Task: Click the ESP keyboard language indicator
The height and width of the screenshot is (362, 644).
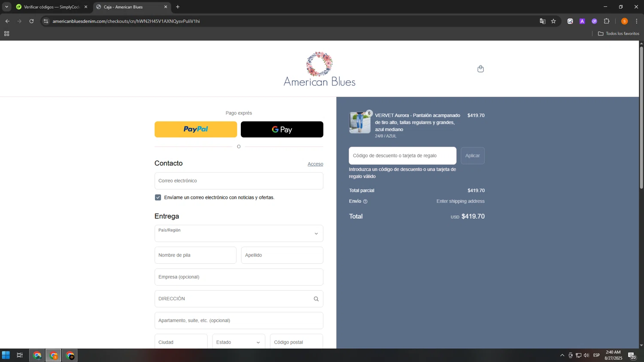Action: 596,355
